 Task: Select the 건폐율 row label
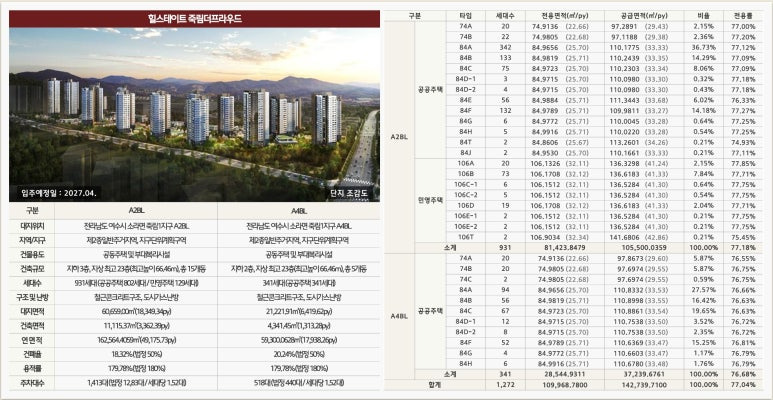pyautogui.click(x=32, y=354)
